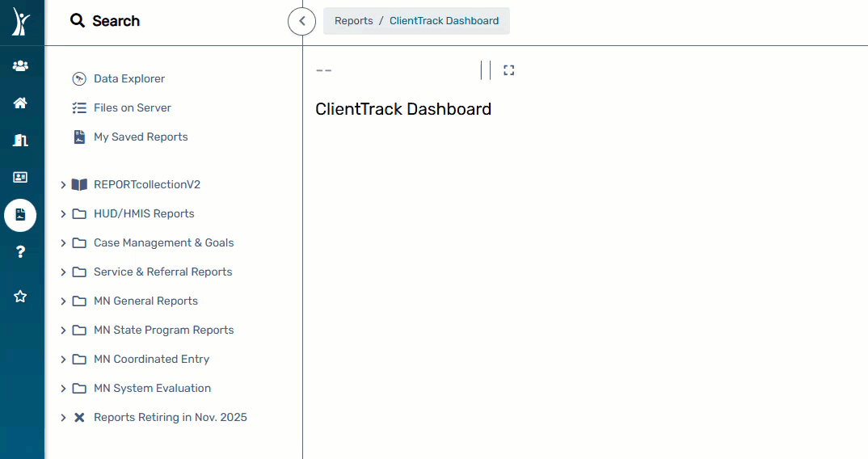Click the My Saved Reports document icon
The height and width of the screenshot is (459, 868).
[x=79, y=137]
